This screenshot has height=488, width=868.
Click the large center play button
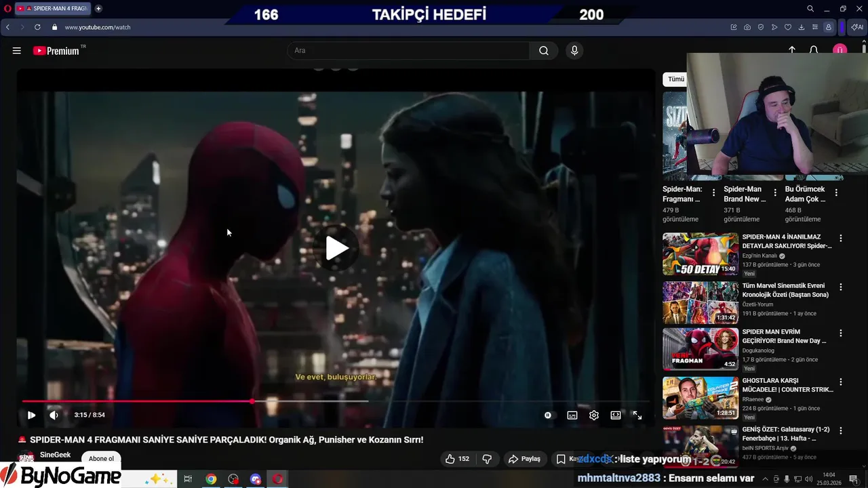[337, 248]
